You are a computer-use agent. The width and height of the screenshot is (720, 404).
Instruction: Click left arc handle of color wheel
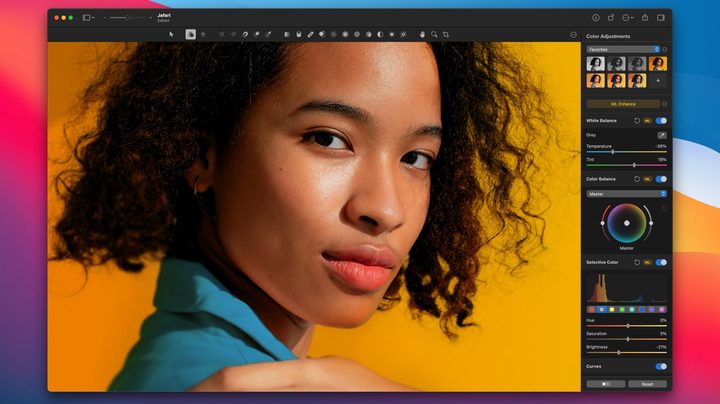pos(602,223)
